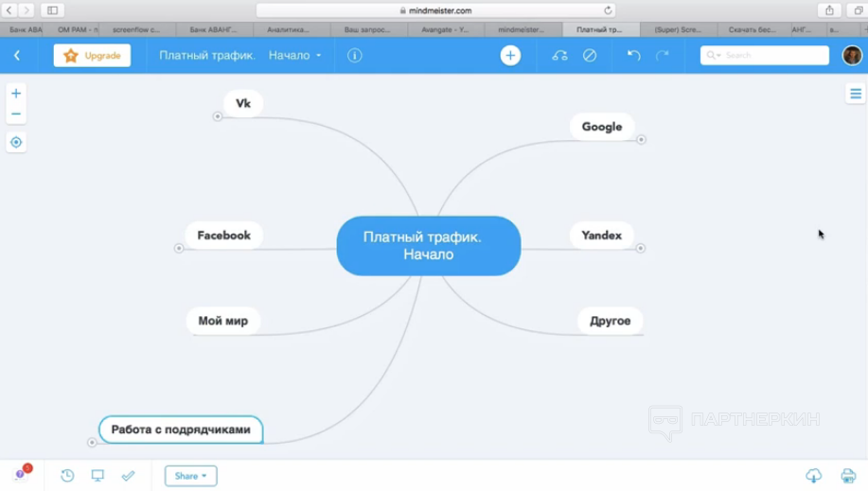Click the back arrow in MindMeister header
This screenshot has height=491, width=868.
tap(17, 56)
